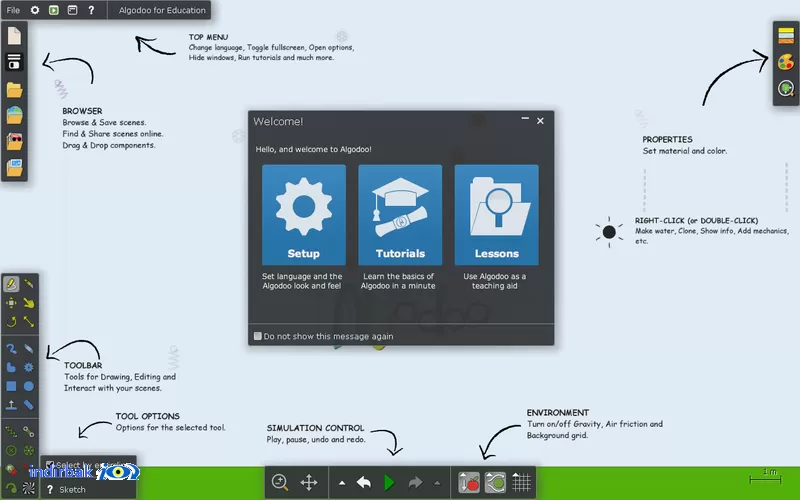Click the Pan four-arrow tool
This screenshot has height=500, width=800.
tap(309, 482)
